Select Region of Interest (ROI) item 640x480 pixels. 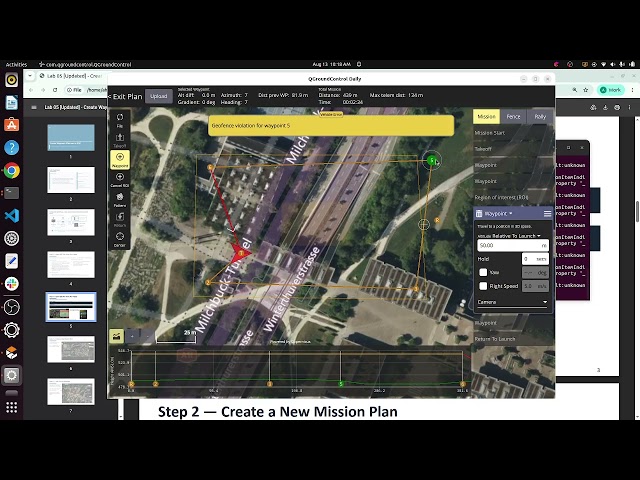coord(513,198)
